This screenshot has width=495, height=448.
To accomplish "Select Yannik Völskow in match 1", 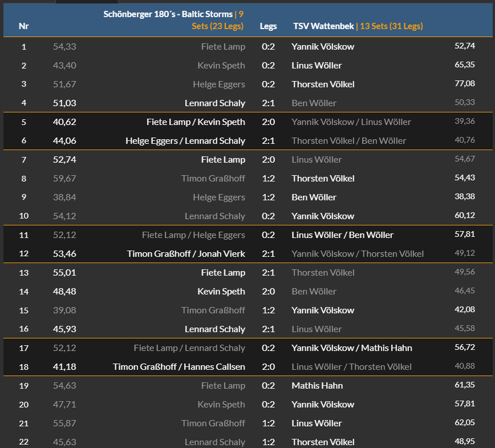I will [323, 46].
